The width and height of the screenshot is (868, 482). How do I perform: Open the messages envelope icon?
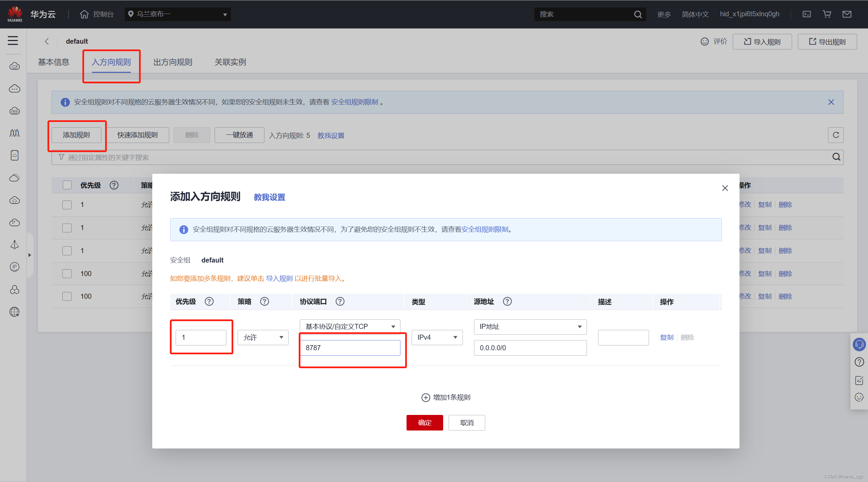pos(847,14)
